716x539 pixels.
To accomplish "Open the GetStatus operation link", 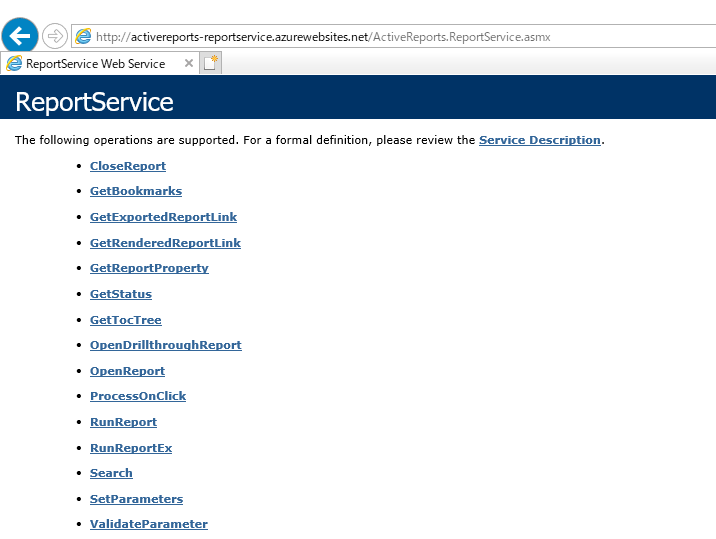I will point(121,294).
